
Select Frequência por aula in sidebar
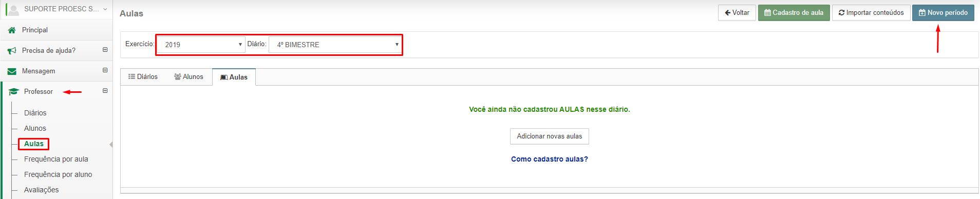(56, 159)
